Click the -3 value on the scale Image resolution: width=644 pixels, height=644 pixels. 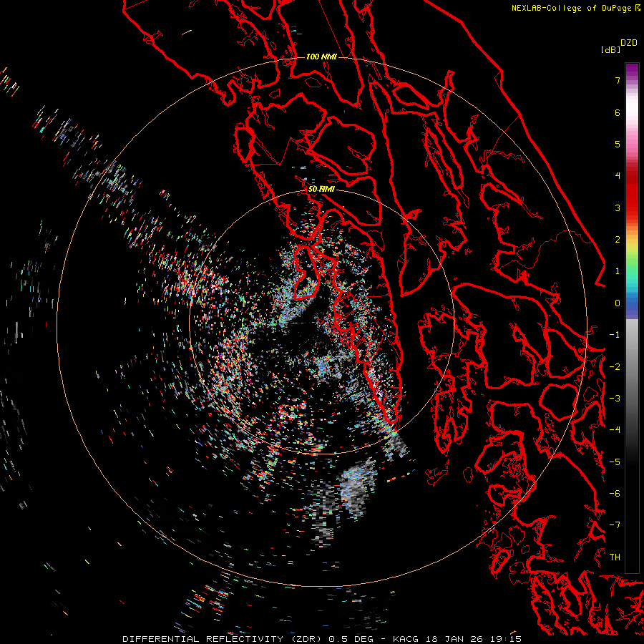click(615, 399)
